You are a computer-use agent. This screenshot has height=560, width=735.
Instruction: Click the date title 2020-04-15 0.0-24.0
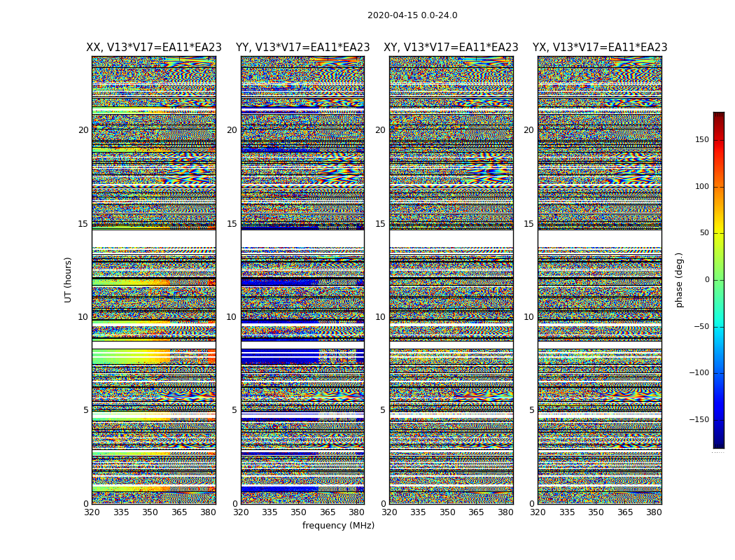412,15
